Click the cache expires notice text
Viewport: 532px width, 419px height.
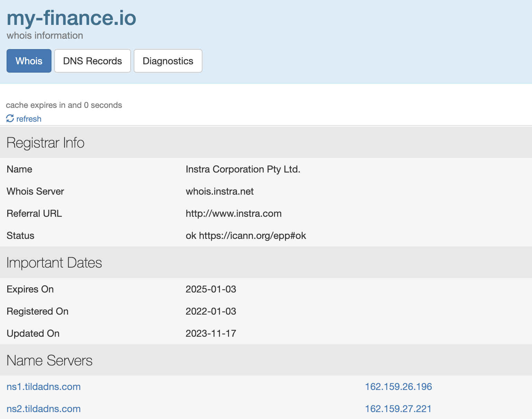point(64,105)
